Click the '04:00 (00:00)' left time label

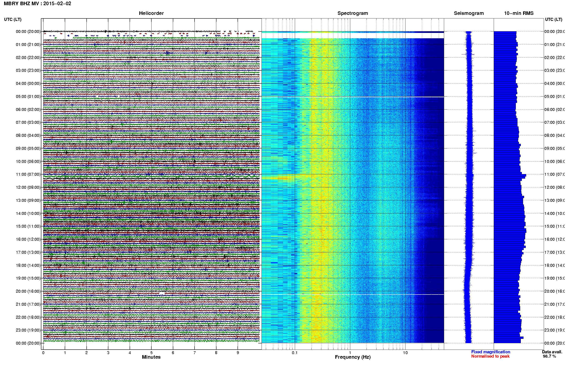[28, 83]
